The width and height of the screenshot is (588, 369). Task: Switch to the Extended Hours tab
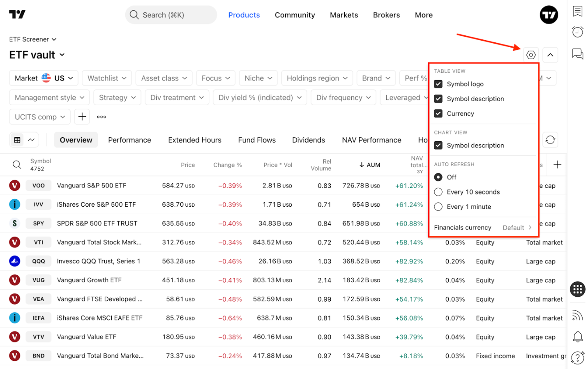point(195,140)
